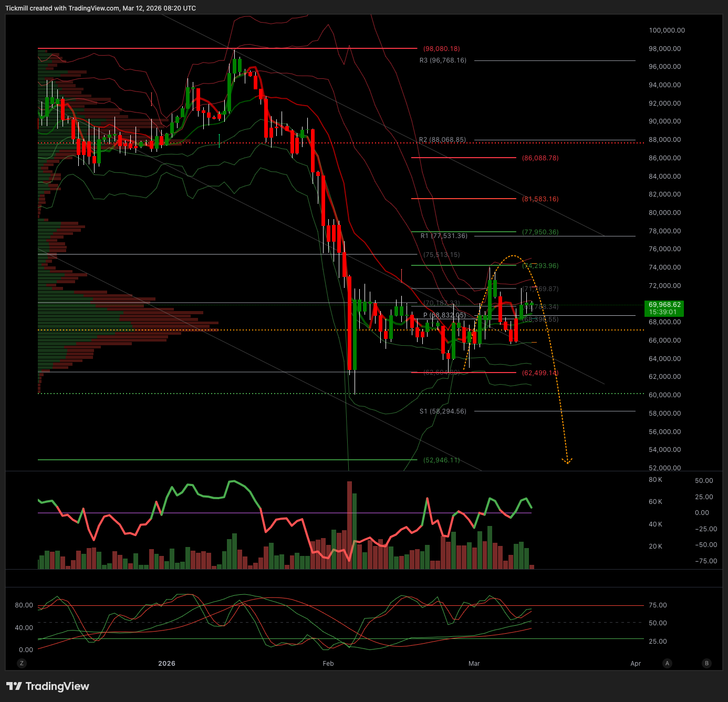The height and width of the screenshot is (702, 728).
Task: Click the orange arrowhead of the projection curve
Action: click(x=567, y=461)
